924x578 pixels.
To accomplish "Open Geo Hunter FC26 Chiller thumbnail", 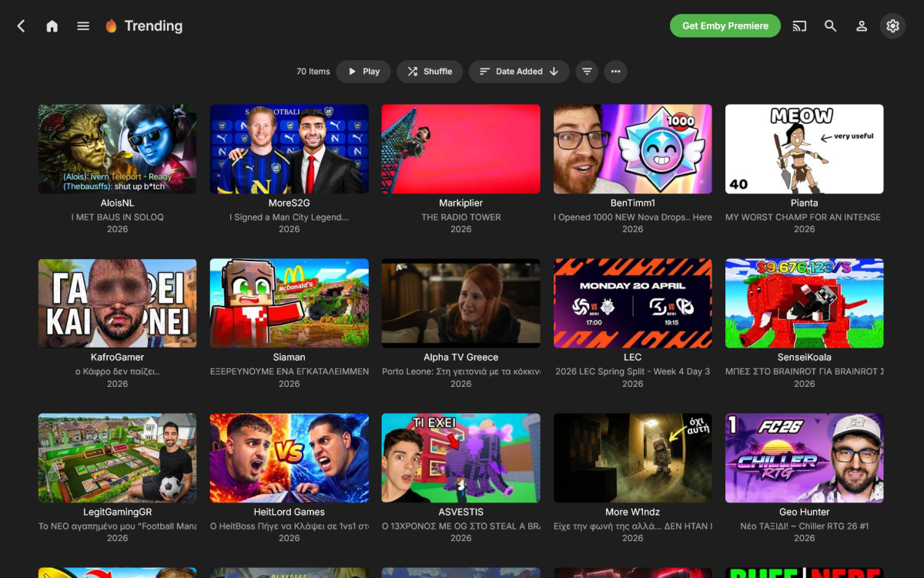I will click(x=805, y=459).
